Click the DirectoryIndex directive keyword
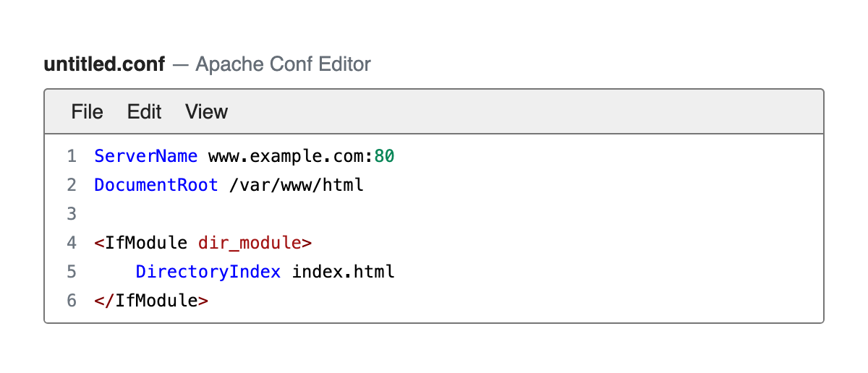The image size is (868, 373). [x=208, y=272]
